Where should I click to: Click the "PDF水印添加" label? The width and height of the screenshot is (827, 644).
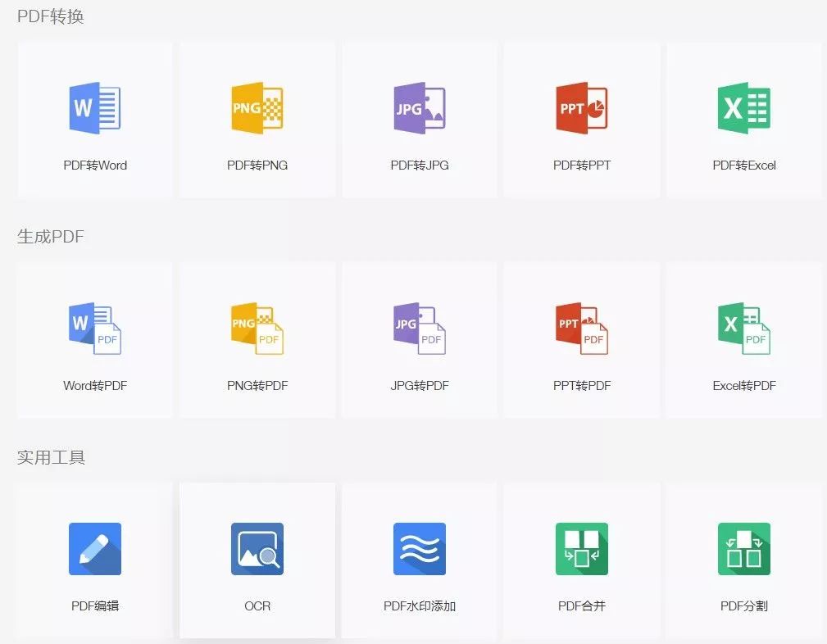click(x=420, y=606)
